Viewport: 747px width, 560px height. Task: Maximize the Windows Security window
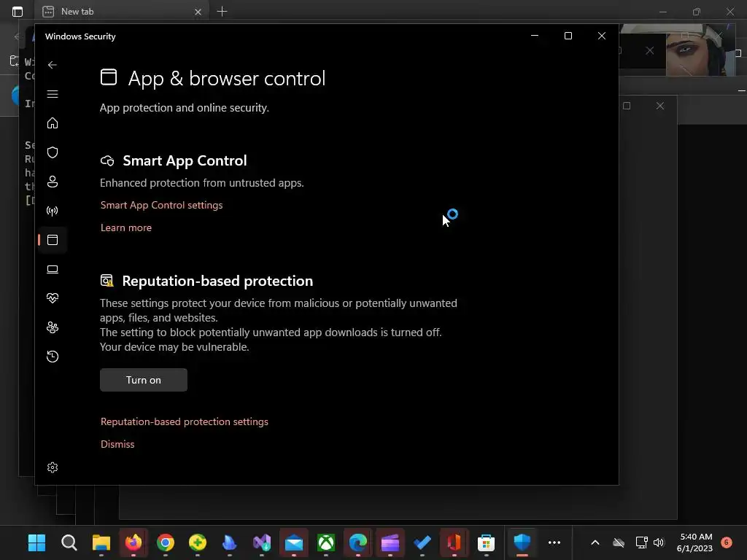point(568,36)
